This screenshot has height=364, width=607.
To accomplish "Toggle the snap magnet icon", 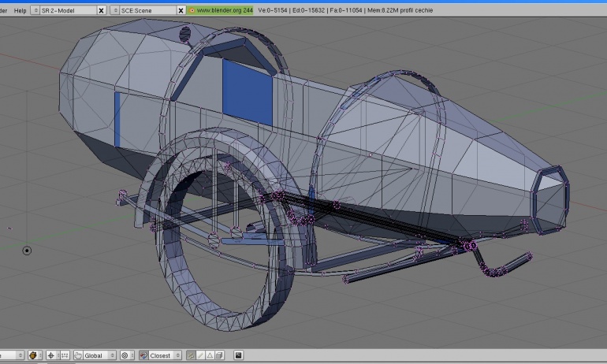I will coord(143,355).
